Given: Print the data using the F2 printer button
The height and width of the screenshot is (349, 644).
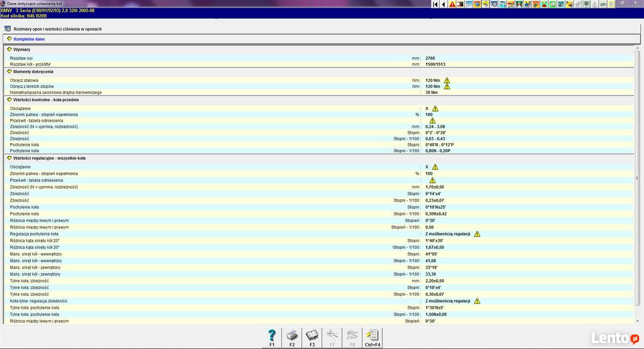Looking at the screenshot, I should pyautogui.click(x=292, y=337).
